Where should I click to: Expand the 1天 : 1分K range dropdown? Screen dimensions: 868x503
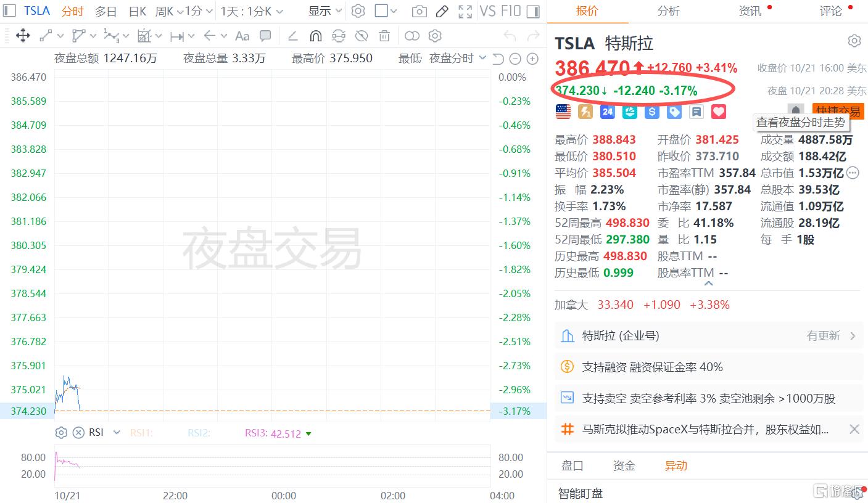[252, 11]
